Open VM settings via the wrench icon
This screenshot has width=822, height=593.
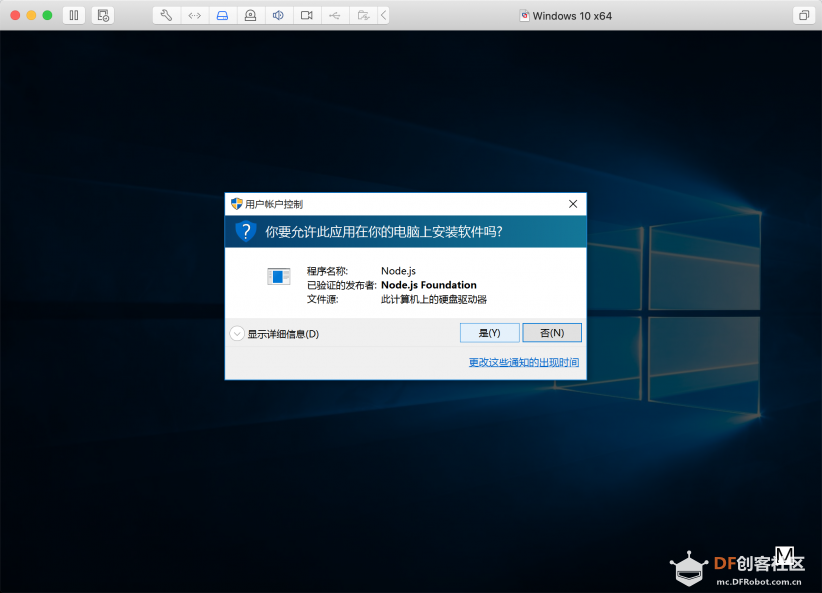166,15
